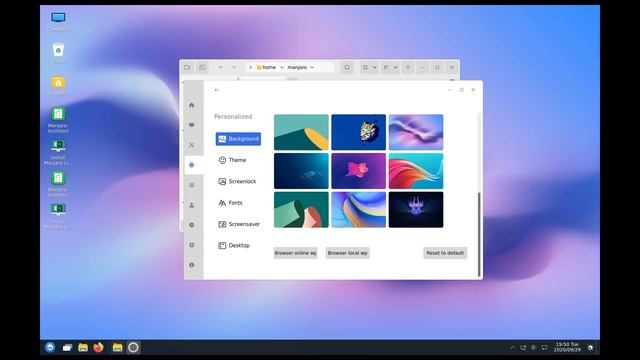The width and height of the screenshot is (640, 360).
Task: Open the home section in settings sidebar
Action: pos(191,105)
